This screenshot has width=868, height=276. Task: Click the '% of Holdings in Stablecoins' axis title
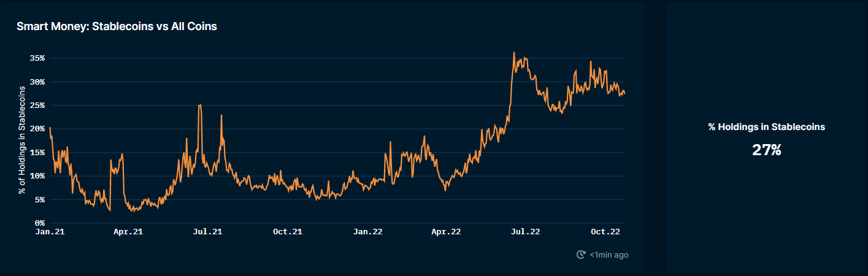point(21,140)
